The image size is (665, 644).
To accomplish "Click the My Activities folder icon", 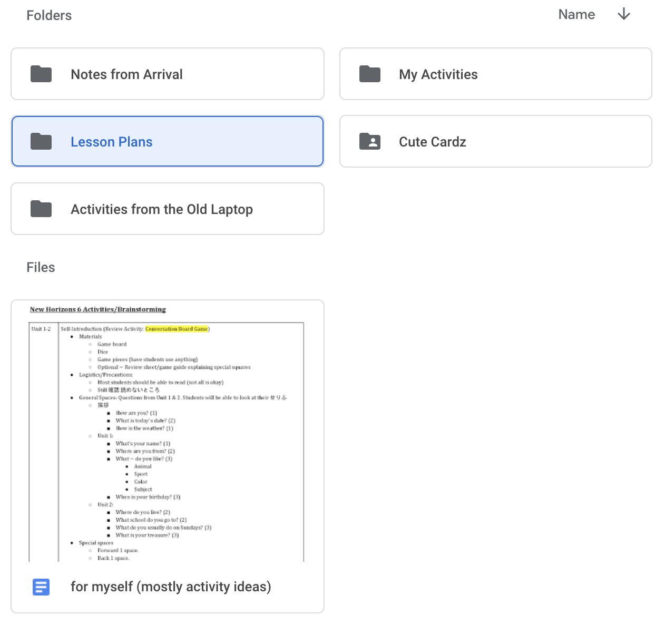I will click(x=370, y=74).
